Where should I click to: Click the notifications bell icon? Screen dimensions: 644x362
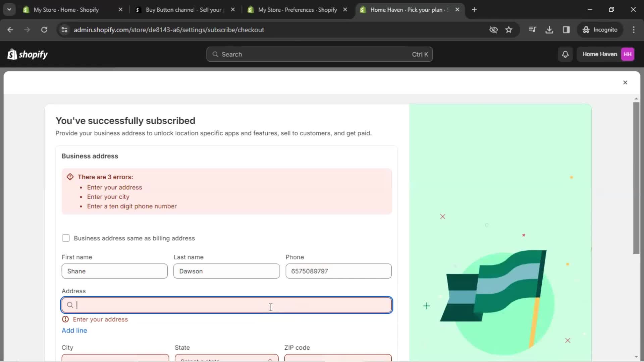point(567,54)
